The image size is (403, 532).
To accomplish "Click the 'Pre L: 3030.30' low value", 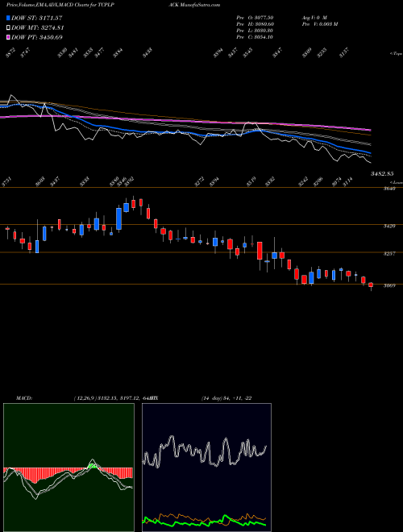I will click(255, 31).
